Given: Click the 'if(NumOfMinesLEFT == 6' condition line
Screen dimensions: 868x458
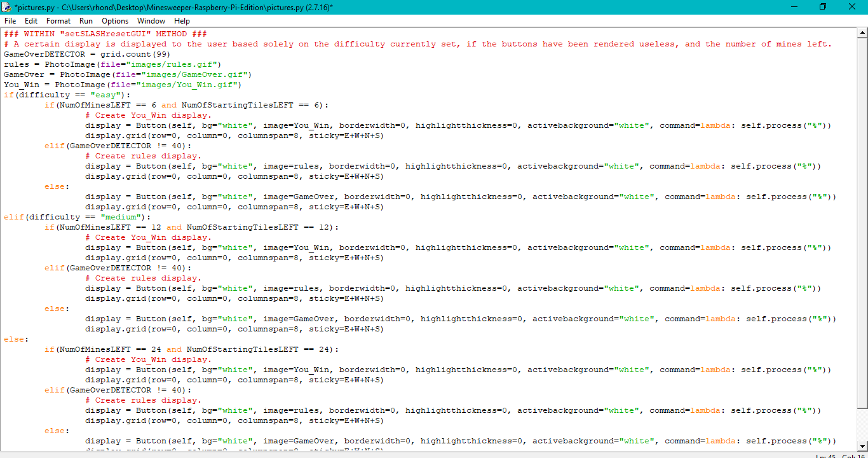Looking at the screenshot, I should [x=187, y=105].
